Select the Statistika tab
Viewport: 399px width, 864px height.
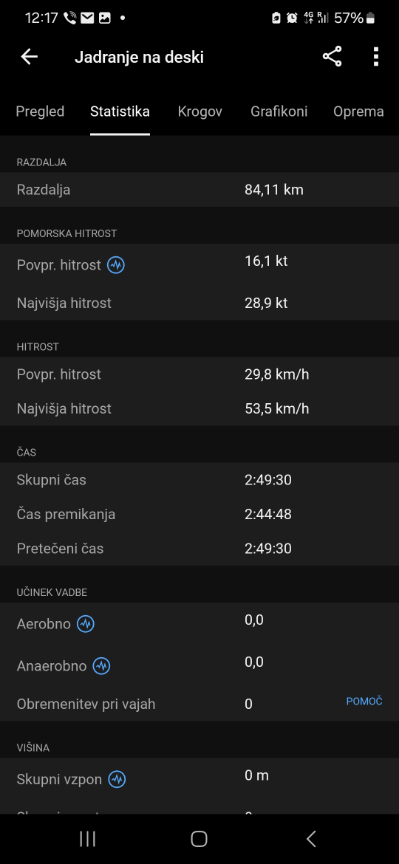tap(120, 111)
